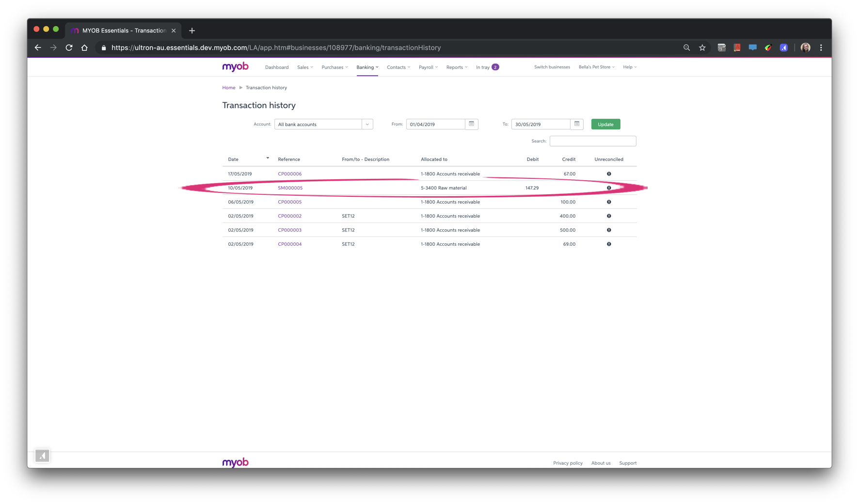Image resolution: width=859 pixels, height=504 pixels.
Task: Open Chrome profile avatar
Action: pyautogui.click(x=805, y=47)
